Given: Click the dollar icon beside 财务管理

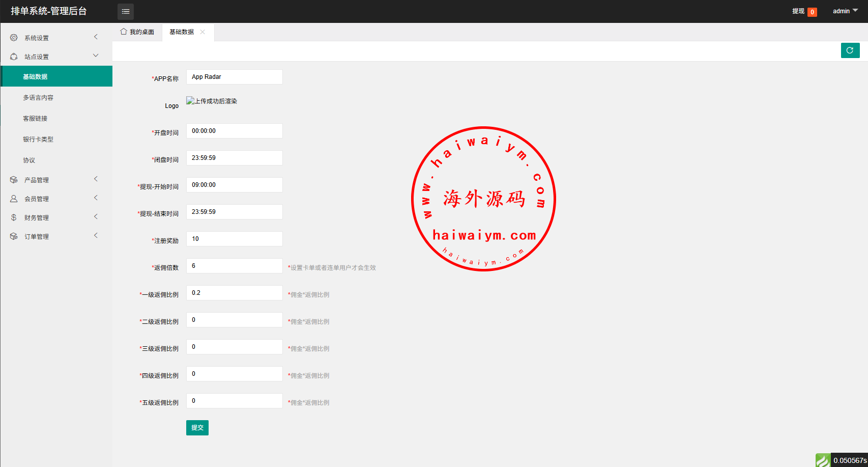Looking at the screenshot, I should (x=14, y=217).
